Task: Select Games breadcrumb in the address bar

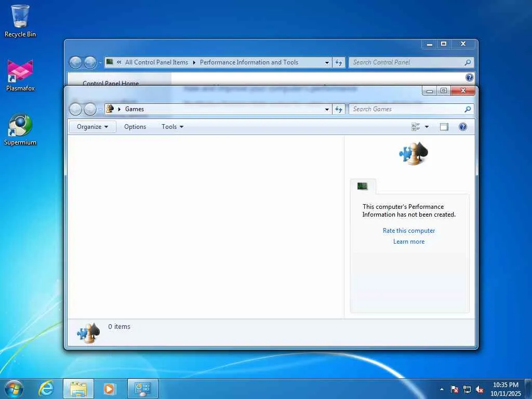Action: [135, 109]
